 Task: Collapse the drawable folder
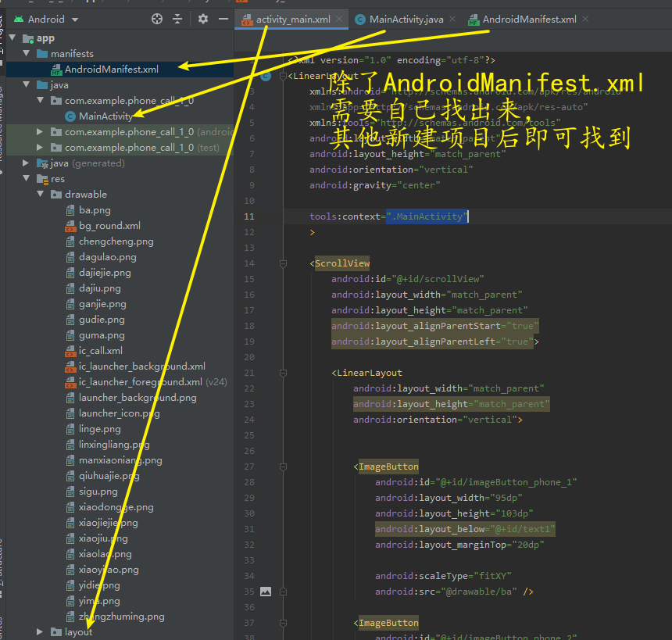[41, 194]
